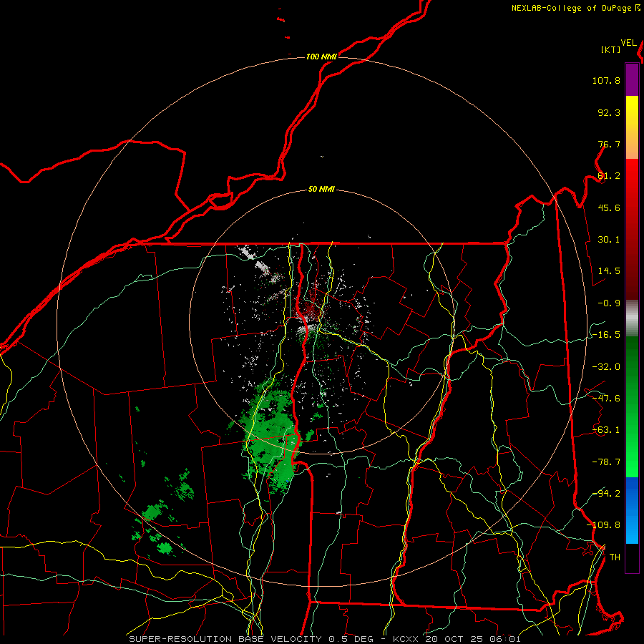Click the 92.3 legend value
The image size is (644, 644).
click(x=609, y=112)
